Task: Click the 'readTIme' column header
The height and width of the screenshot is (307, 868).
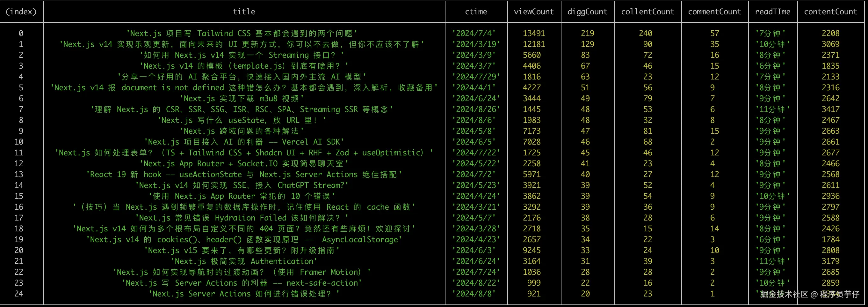Action: 773,12
